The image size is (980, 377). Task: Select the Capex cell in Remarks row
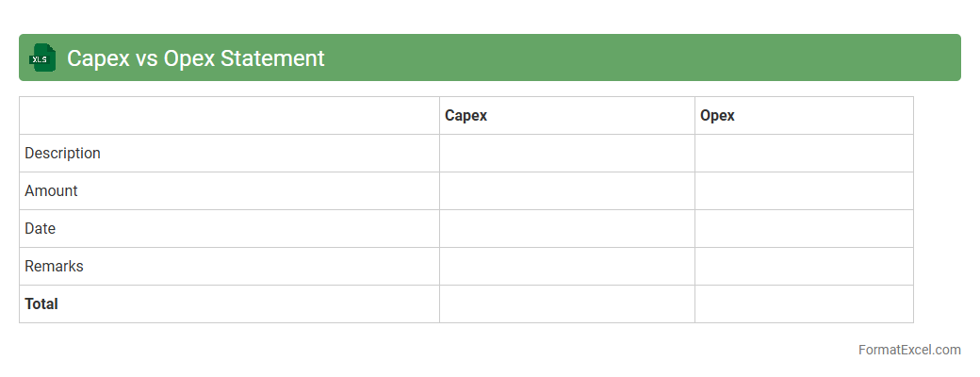pos(566,267)
